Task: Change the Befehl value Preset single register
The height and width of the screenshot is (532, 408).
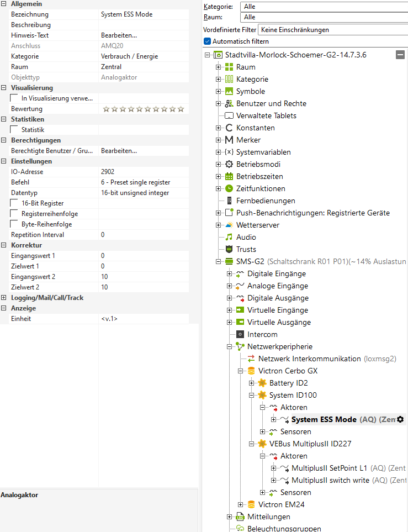Action: point(144,182)
